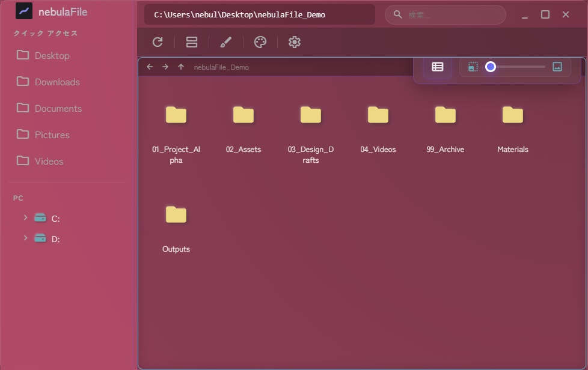Image resolution: width=588 pixels, height=370 pixels.
Task: Focus the search input field
Action: [445, 14]
